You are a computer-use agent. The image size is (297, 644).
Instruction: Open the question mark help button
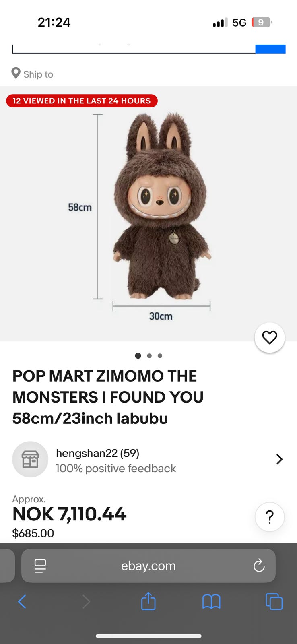[x=270, y=517]
